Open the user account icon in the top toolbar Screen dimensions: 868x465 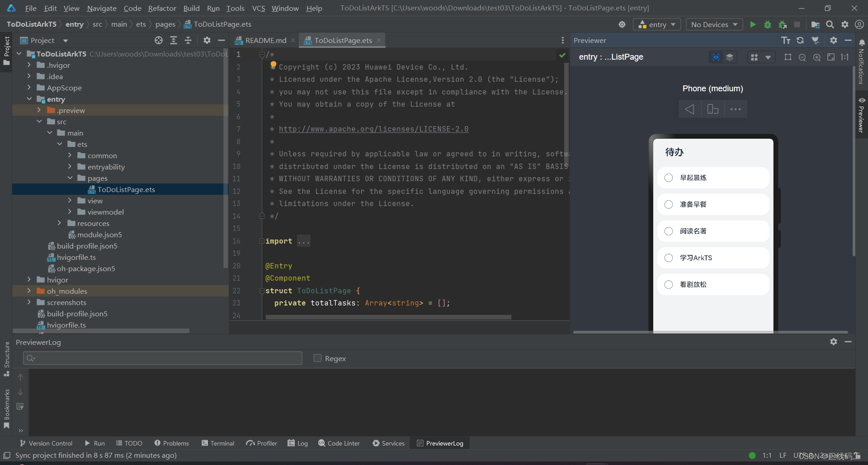pyautogui.click(x=859, y=24)
